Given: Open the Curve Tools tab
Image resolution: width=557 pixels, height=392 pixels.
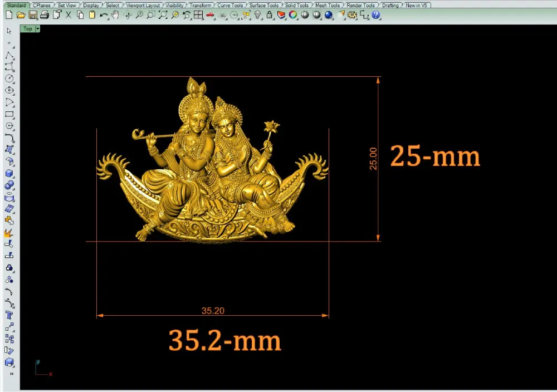Looking at the screenshot, I should [230, 6].
